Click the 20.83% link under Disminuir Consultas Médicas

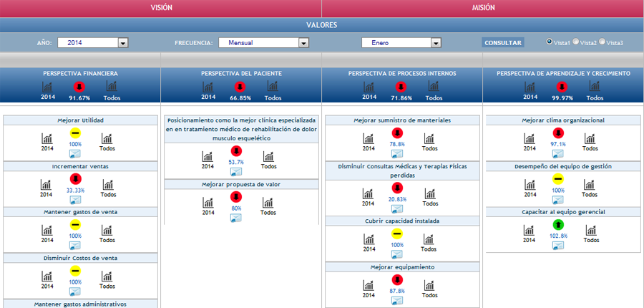click(397, 199)
